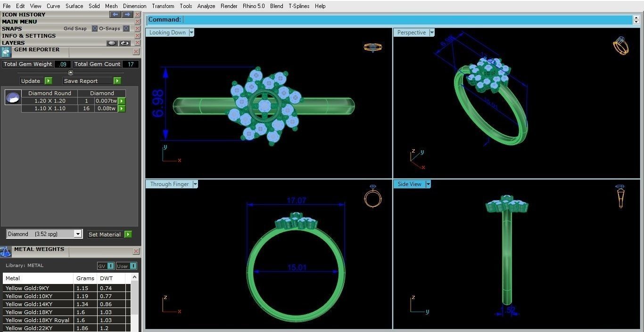
Task: Open the Curve menu
Action: tap(53, 6)
